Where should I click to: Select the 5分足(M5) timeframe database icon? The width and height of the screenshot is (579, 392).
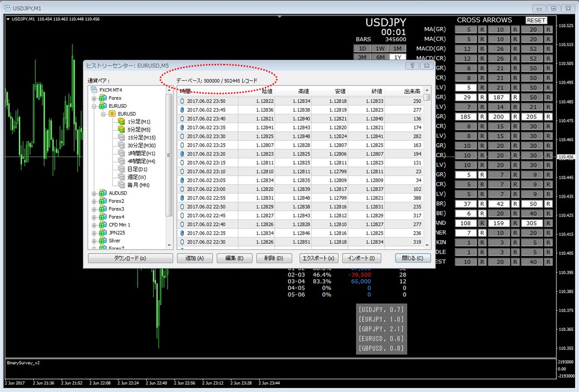tap(121, 129)
